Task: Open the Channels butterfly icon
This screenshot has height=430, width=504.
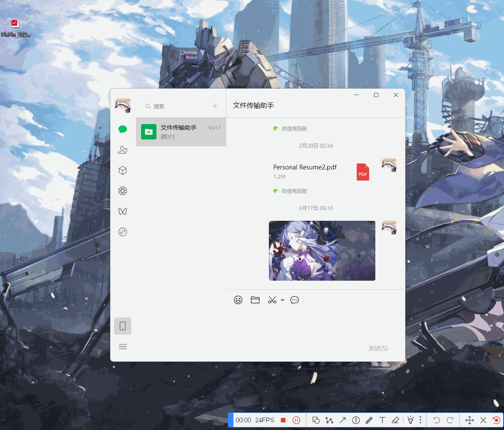Action: pyautogui.click(x=122, y=211)
